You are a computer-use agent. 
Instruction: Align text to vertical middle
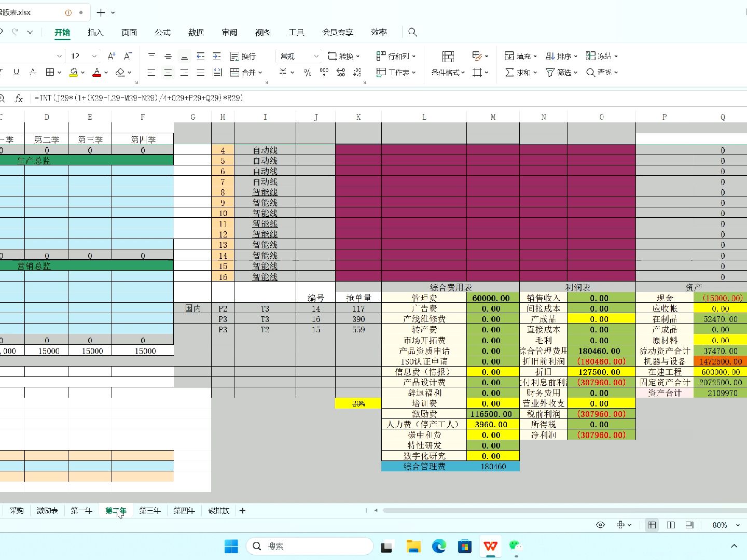click(168, 56)
